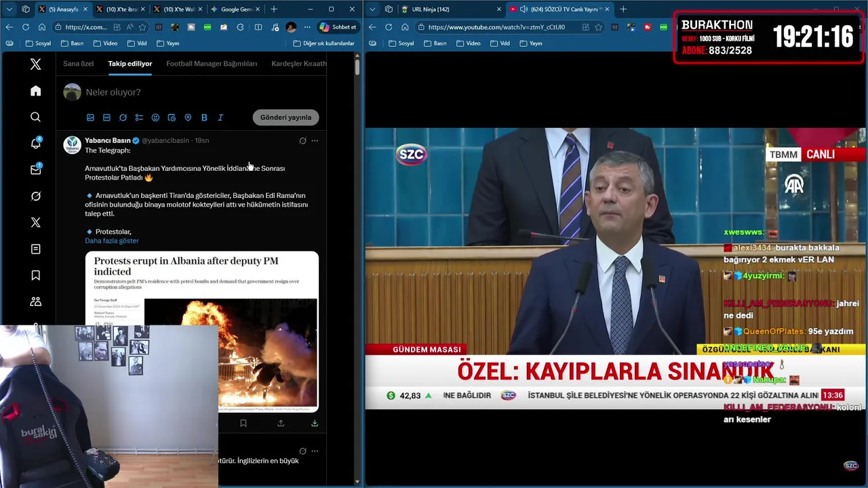Click the YouTube address bar URL
Viewport: 868px width, 488px height.
pyautogui.click(x=496, y=27)
